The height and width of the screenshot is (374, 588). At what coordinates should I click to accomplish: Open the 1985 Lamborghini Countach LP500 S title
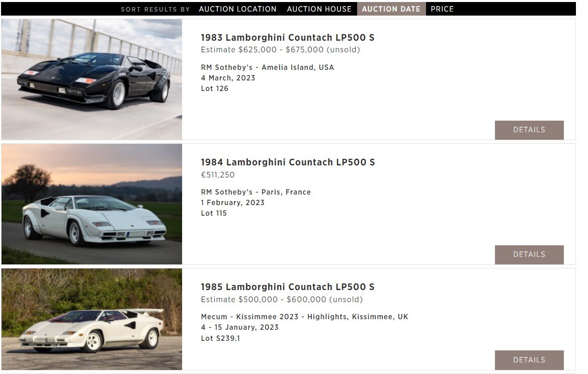[288, 287]
